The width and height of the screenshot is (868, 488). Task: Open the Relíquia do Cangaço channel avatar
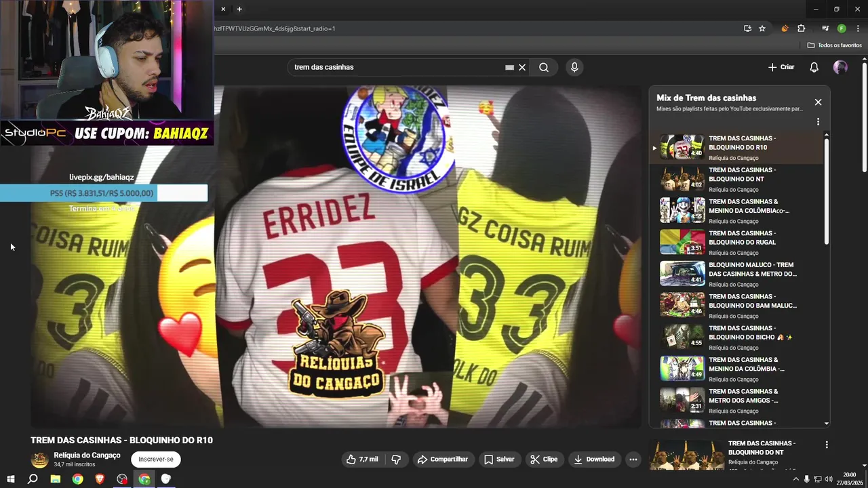(40, 460)
